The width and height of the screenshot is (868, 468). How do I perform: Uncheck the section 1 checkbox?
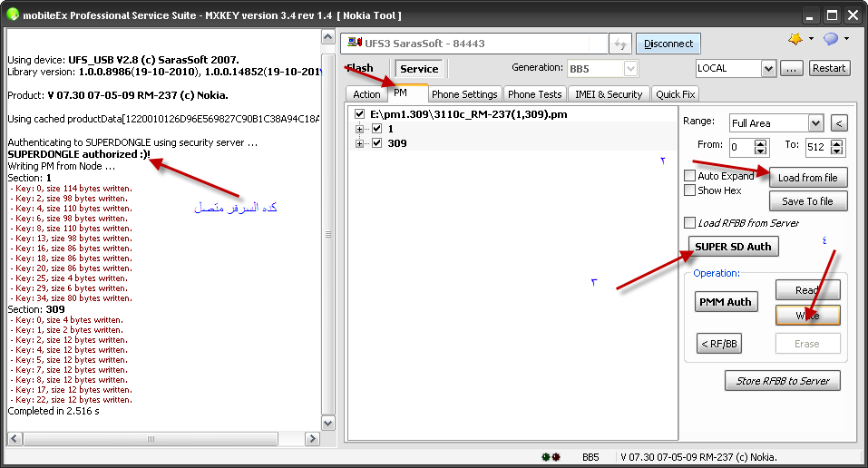377,129
